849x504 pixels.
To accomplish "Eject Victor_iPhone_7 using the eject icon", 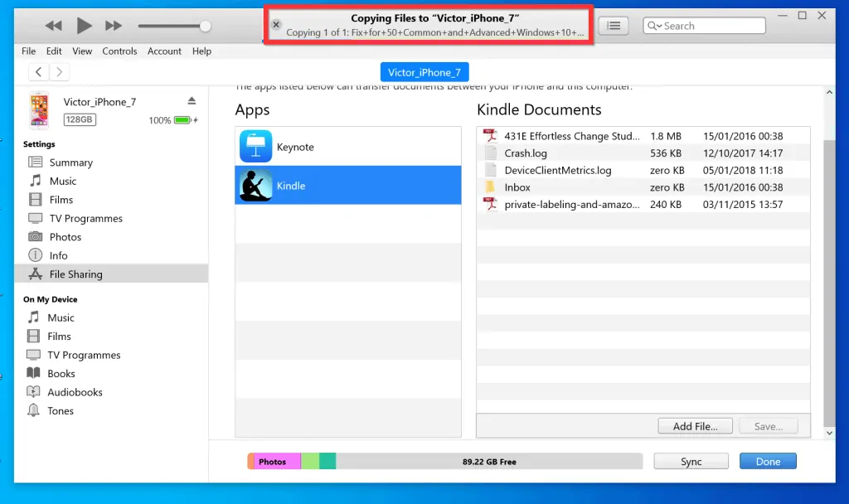I will click(x=192, y=101).
